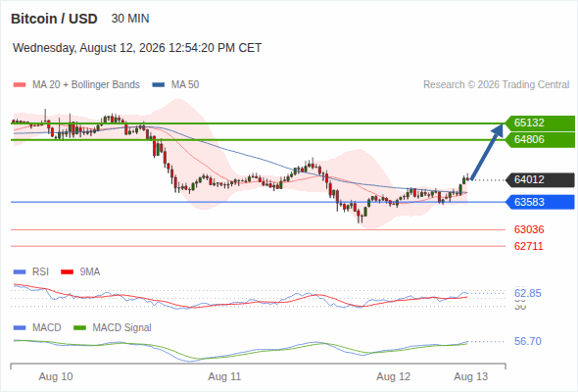Select the 65132 resistance price tag

pos(540,122)
